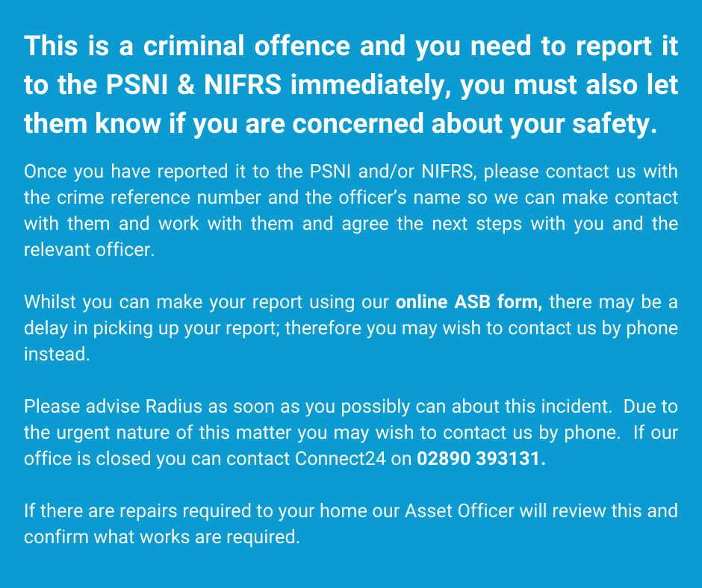
Task: Click the text "office is closed"
Action: (x=84, y=459)
